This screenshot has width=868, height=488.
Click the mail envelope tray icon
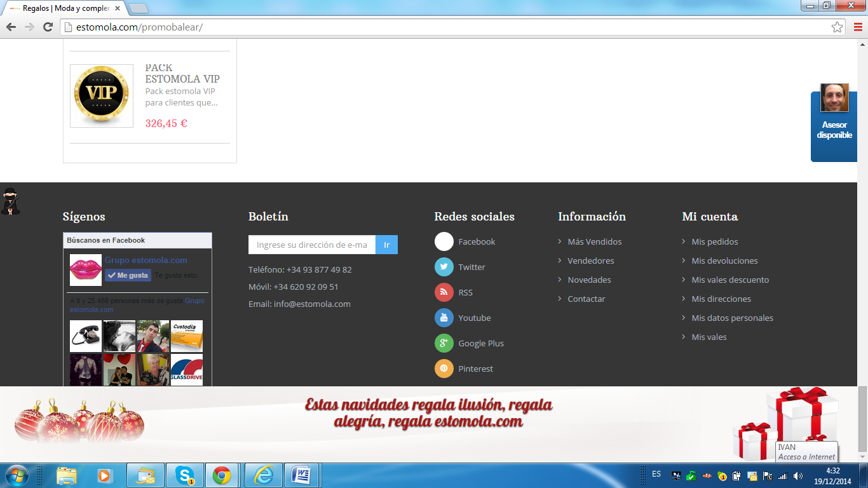pos(752,476)
